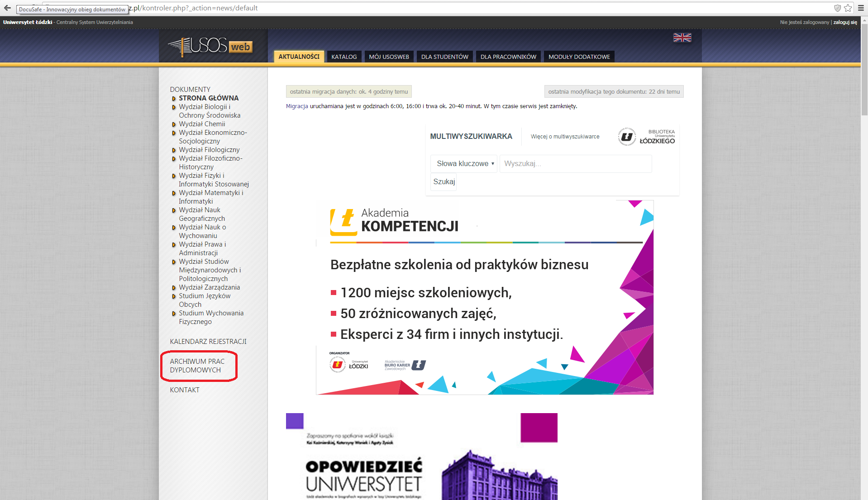Click the Dokumenty sidebar heading
This screenshot has height=500, width=868.
pyautogui.click(x=190, y=90)
